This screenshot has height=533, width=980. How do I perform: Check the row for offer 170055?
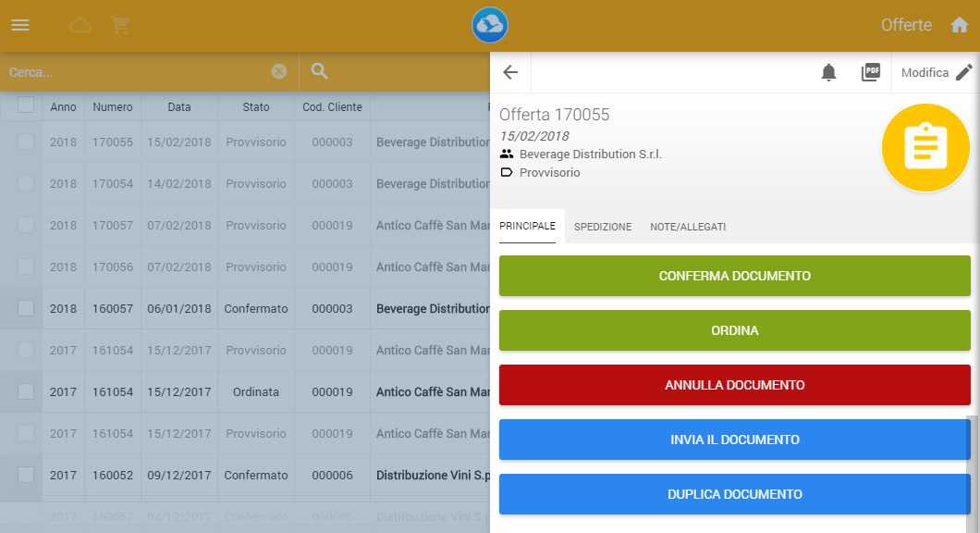26,142
